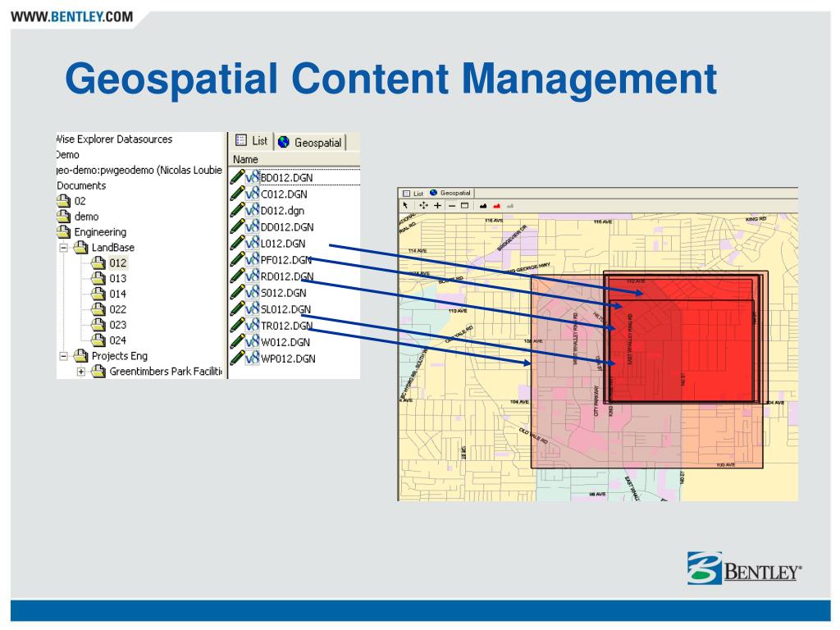Viewport: 840px width, 630px height.
Task: Select the geo-demo:pwgeodemo datasource node
Action: (x=139, y=170)
